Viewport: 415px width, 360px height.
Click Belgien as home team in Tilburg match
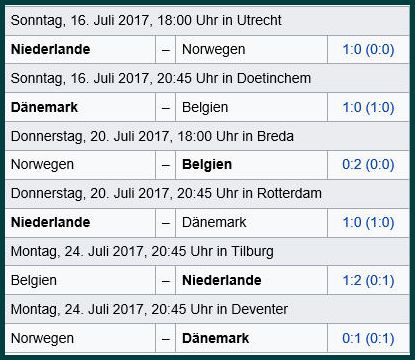point(34,281)
